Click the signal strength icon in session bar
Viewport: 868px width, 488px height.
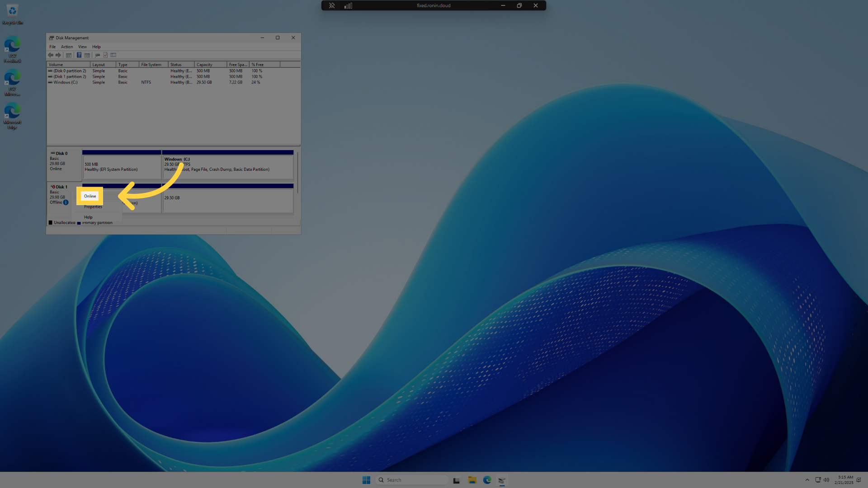click(x=348, y=5)
